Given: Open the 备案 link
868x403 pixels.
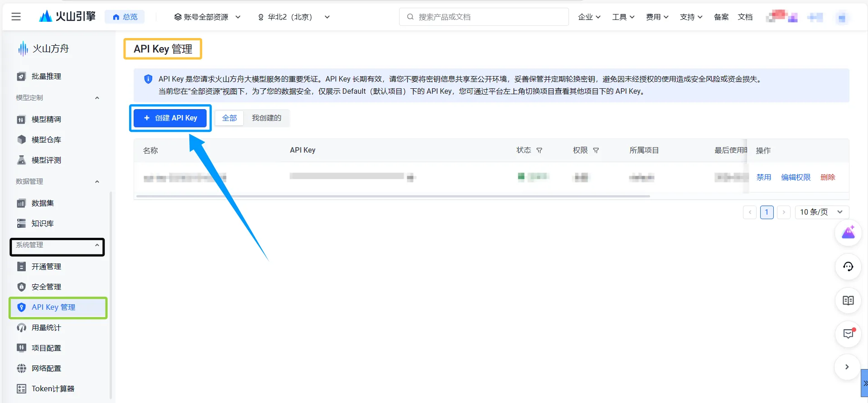Looking at the screenshot, I should (721, 17).
